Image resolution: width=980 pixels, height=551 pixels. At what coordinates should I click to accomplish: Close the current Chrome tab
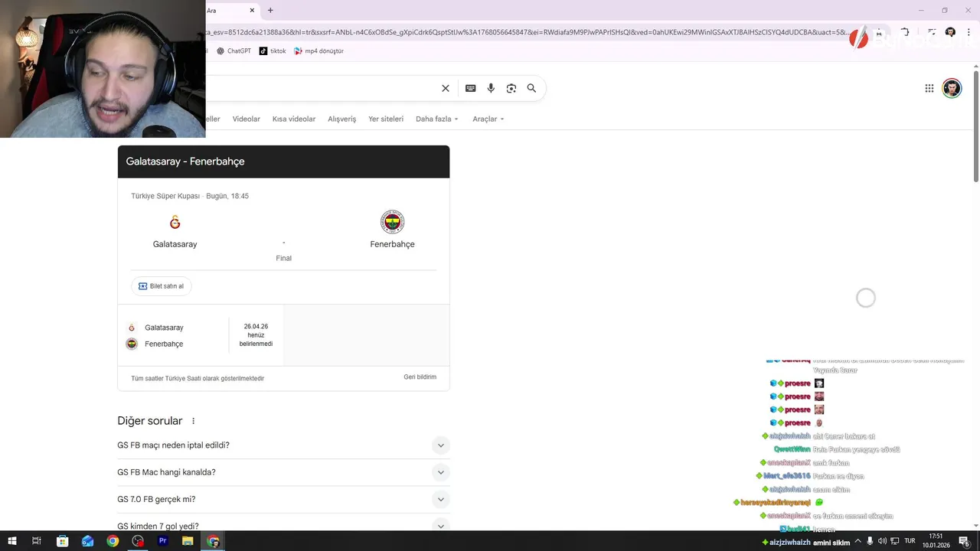(252, 10)
